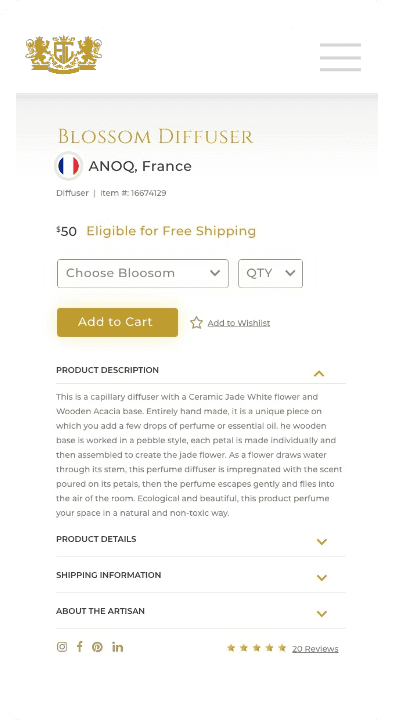Screen dimensions: 394x720
Task: Collapse the Product Description section chevron
Action: (x=319, y=373)
